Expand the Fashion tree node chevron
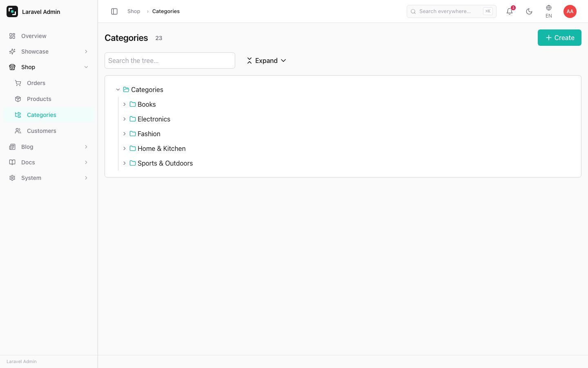Screen dimensions: 588x368 point(125,134)
